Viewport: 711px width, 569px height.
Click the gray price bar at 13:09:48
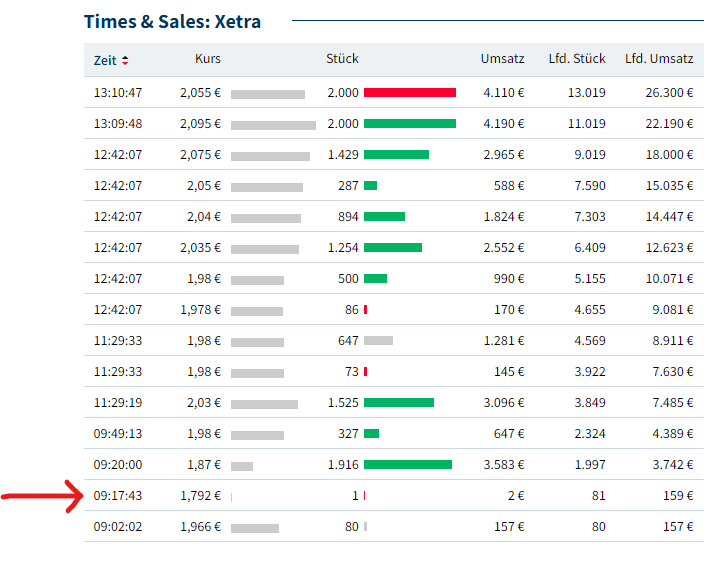pyautogui.click(x=273, y=125)
